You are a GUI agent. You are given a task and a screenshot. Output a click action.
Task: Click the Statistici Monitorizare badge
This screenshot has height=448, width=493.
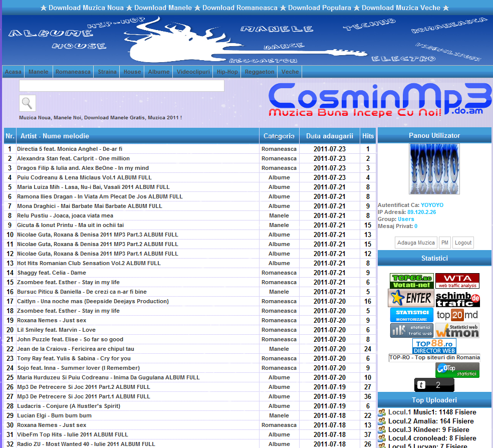click(411, 315)
